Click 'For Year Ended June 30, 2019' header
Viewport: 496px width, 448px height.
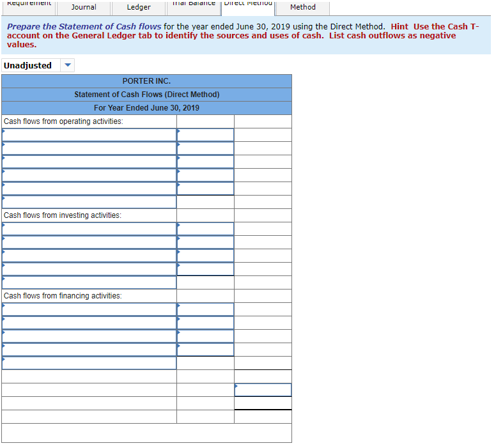(146, 108)
